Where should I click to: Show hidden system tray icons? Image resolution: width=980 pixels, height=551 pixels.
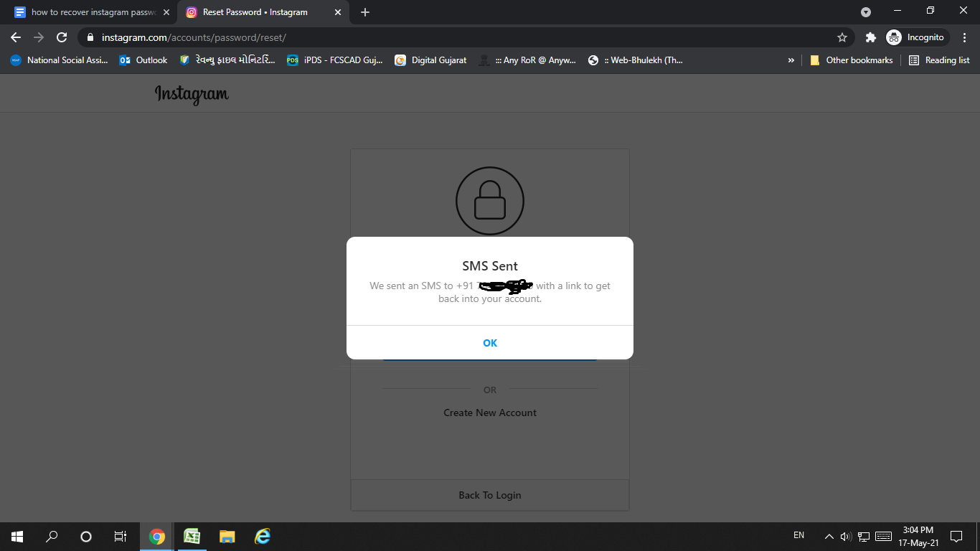(x=829, y=537)
